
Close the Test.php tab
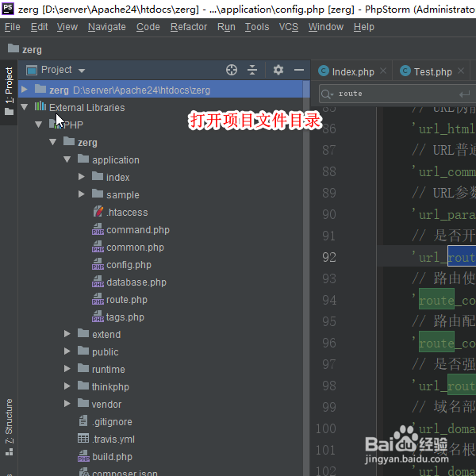(461, 71)
